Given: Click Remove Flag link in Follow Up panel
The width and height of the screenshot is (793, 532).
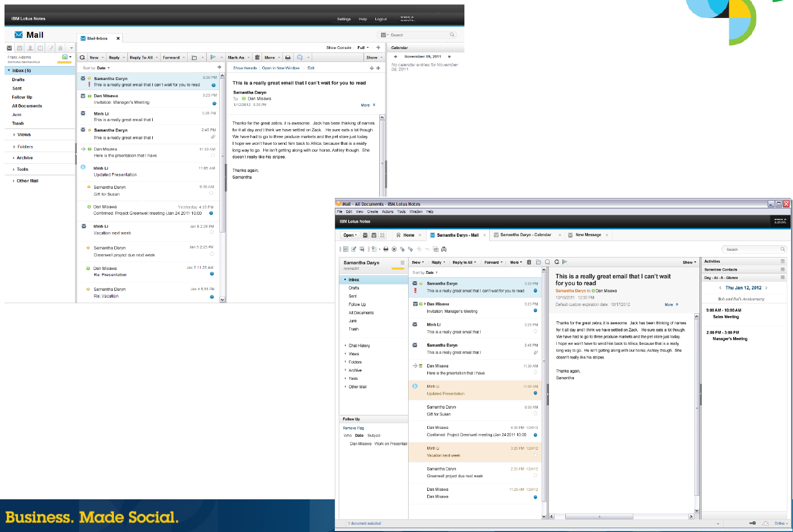Looking at the screenshot, I should point(353,428).
